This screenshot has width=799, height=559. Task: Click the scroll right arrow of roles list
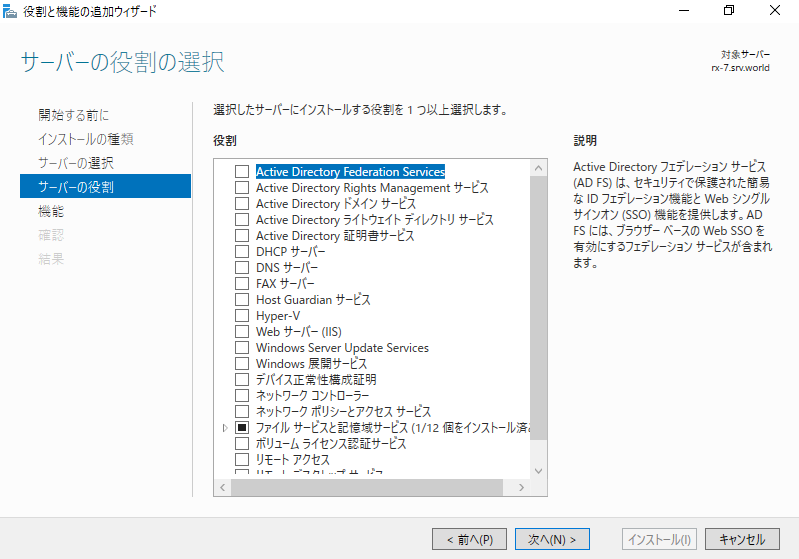pyautogui.click(x=521, y=488)
